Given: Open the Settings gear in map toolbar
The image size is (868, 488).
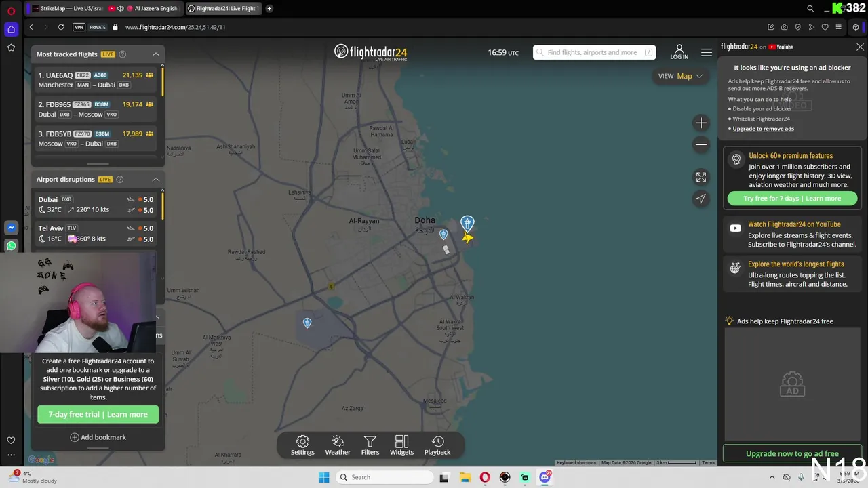Looking at the screenshot, I should (x=302, y=445).
